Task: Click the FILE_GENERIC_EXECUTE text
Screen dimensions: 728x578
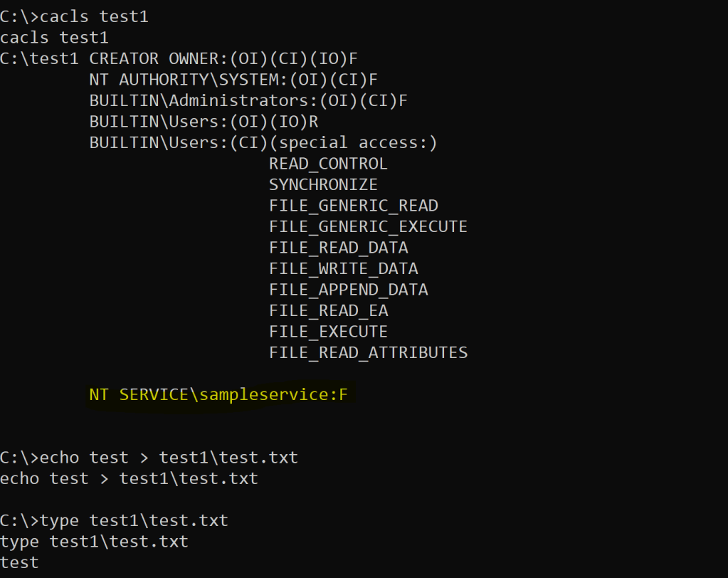Action: click(x=368, y=226)
